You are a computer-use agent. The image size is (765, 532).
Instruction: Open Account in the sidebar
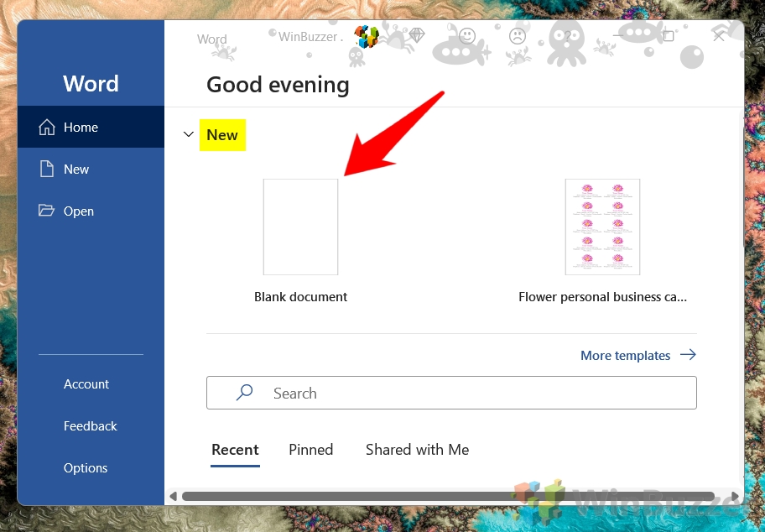(x=86, y=384)
